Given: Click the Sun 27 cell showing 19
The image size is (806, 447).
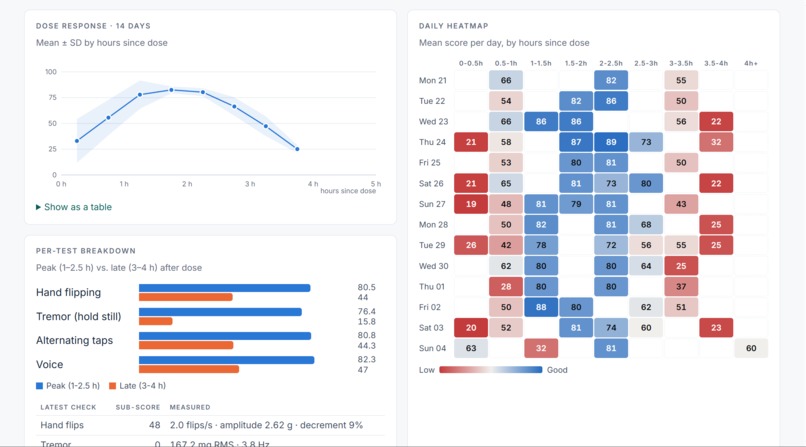Looking at the screenshot, I should point(471,204).
